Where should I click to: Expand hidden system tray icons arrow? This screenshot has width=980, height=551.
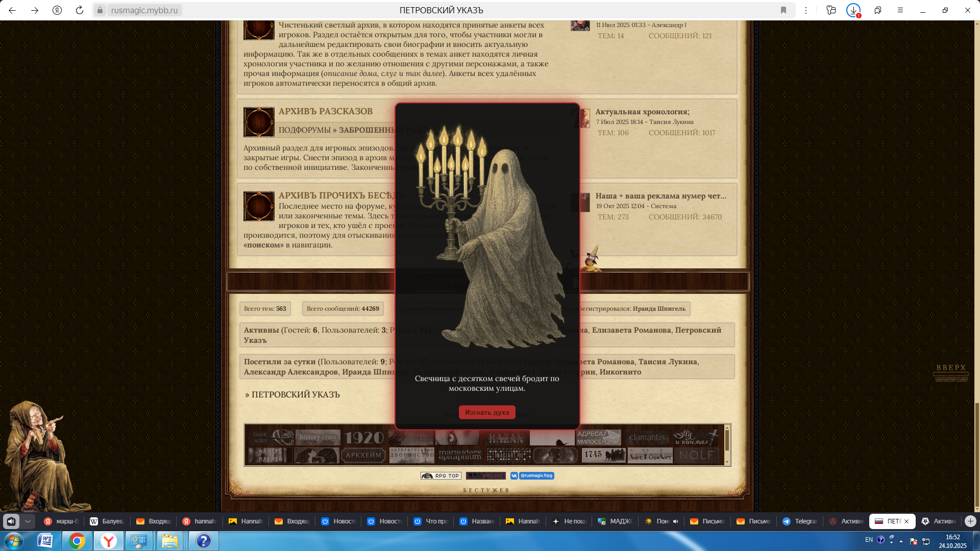click(901, 541)
